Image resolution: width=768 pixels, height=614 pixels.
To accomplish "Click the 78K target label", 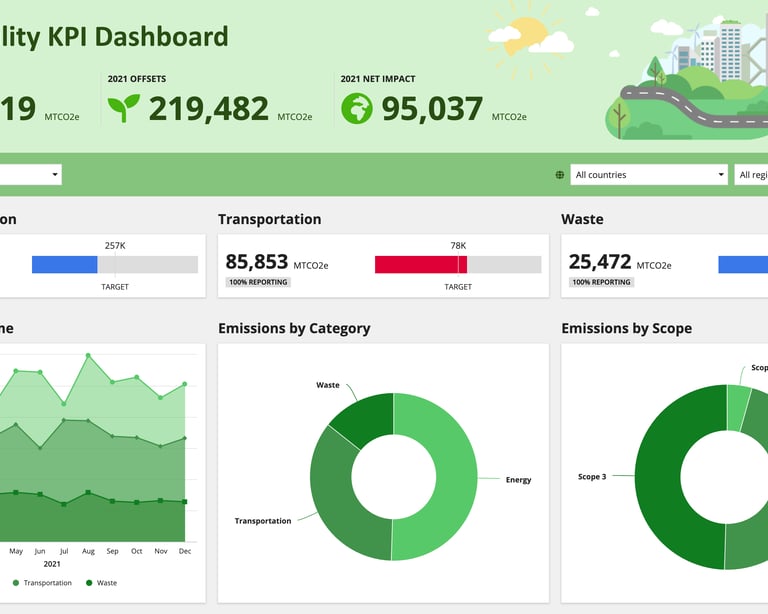I will tap(458, 246).
